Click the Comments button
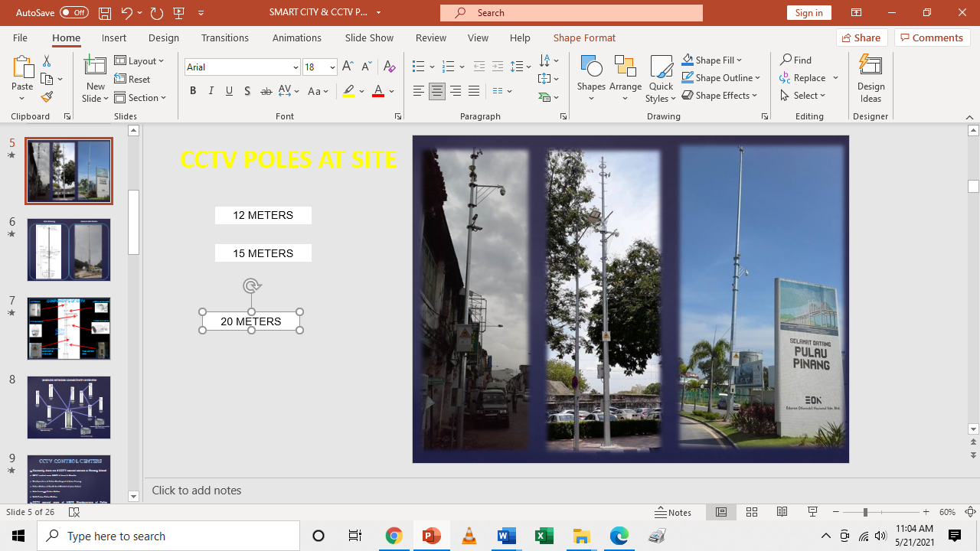The height and width of the screenshot is (551, 980). click(x=932, y=37)
